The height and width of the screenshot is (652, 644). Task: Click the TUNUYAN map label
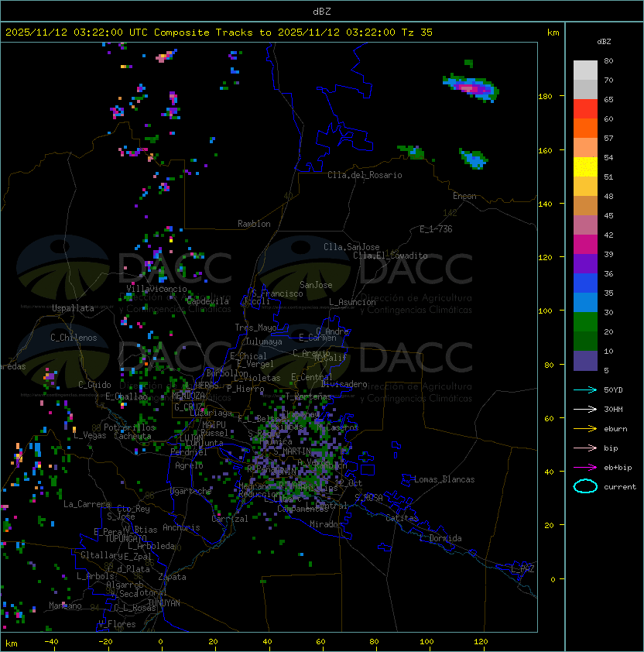164,603
